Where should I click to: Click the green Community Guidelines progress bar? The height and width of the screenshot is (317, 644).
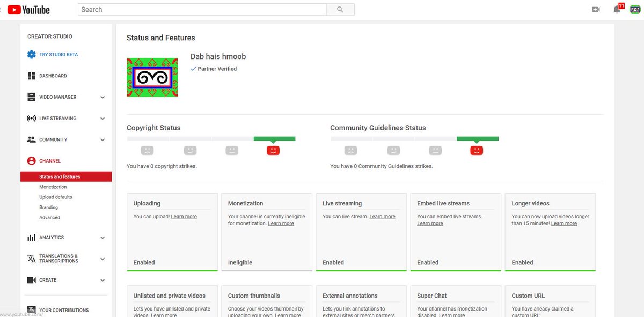pos(478,139)
